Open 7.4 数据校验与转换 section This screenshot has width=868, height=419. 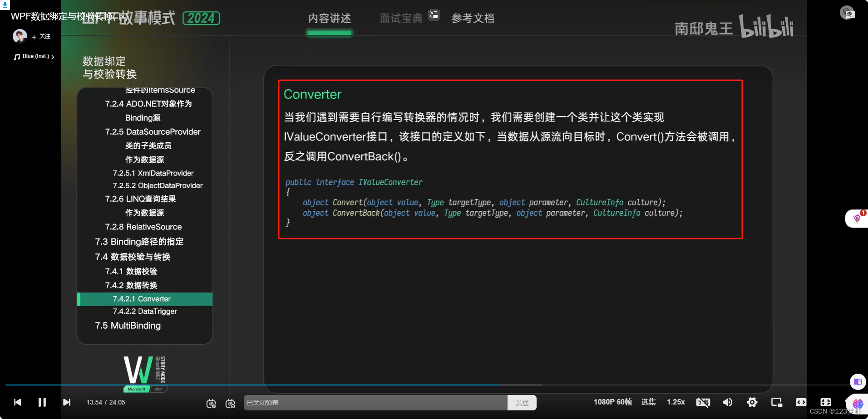pos(133,257)
